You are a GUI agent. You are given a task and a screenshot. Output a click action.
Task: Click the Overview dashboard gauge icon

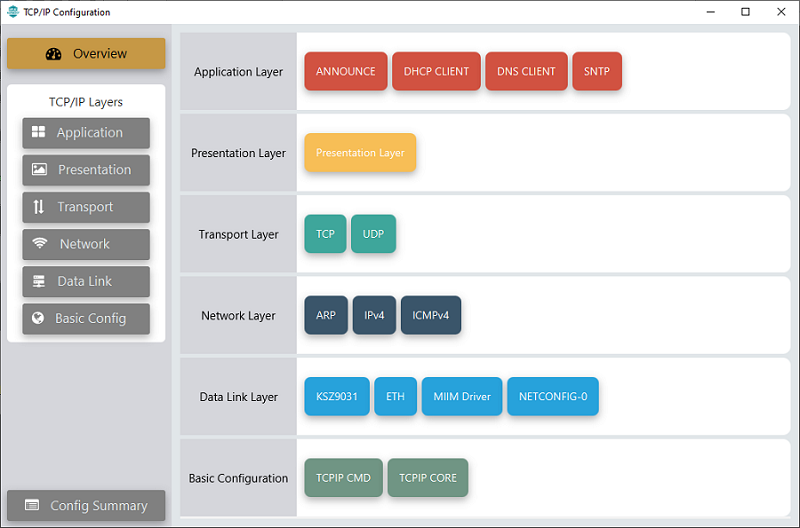point(54,54)
